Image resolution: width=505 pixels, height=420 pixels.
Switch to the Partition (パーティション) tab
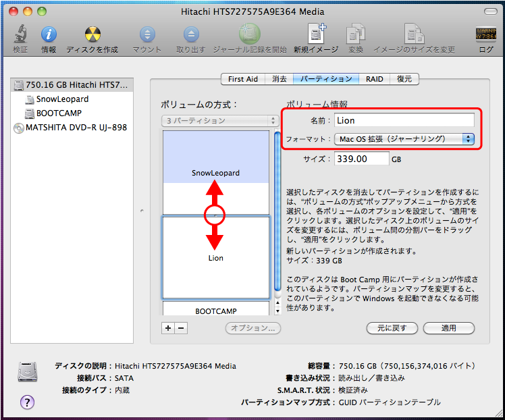click(x=326, y=79)
